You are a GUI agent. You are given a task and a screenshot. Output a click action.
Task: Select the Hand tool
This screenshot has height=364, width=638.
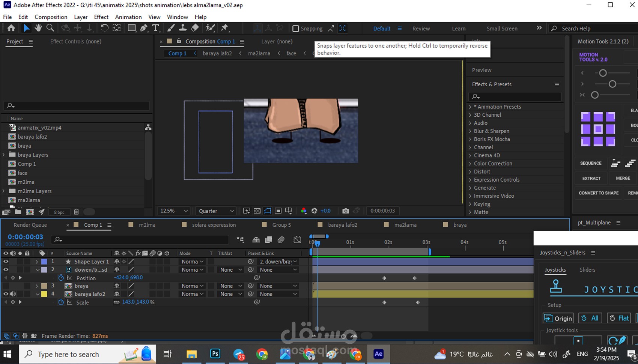[38, 28]
